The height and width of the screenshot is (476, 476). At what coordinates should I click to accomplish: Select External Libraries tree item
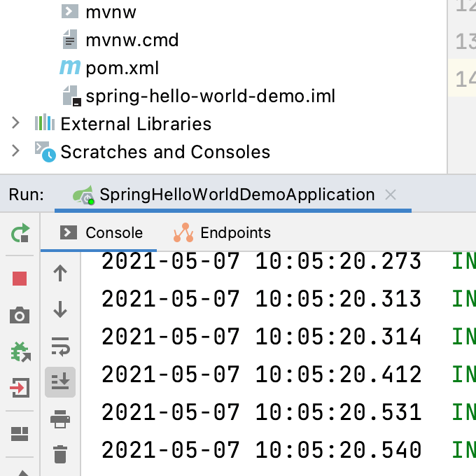tap(136, 124)
